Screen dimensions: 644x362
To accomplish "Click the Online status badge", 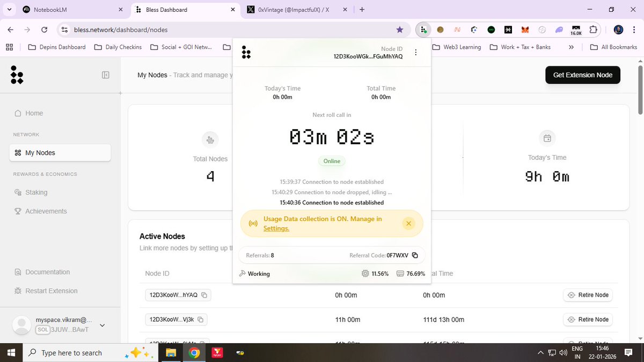I will (332, 161).
